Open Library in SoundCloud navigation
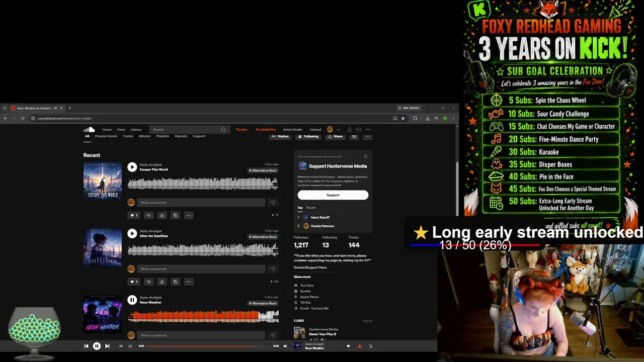 click(x=136, y=130)
